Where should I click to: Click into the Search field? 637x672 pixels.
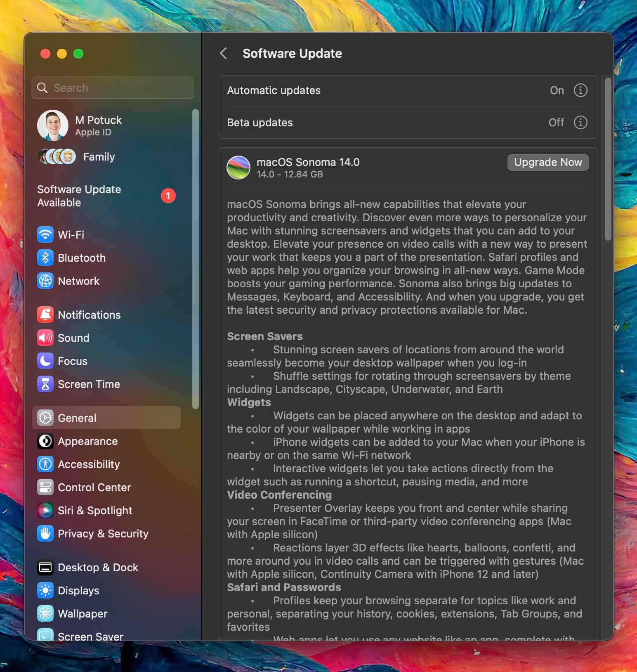(x=113, y=88)
